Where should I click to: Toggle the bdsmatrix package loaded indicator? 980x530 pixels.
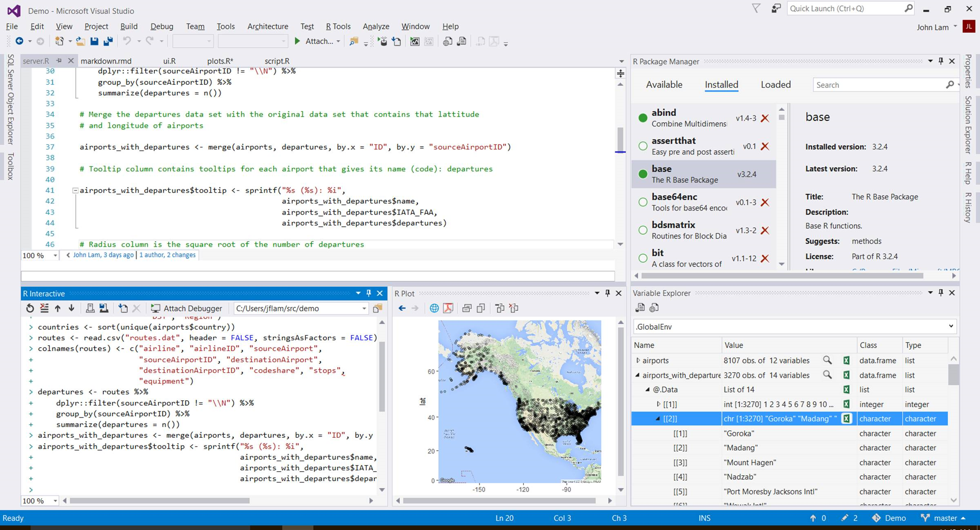click(643, 231)
